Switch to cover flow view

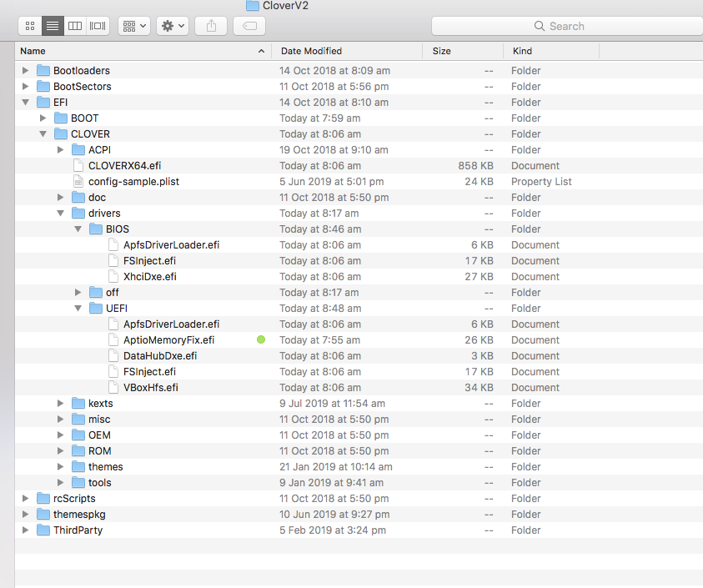coord(98,26)
